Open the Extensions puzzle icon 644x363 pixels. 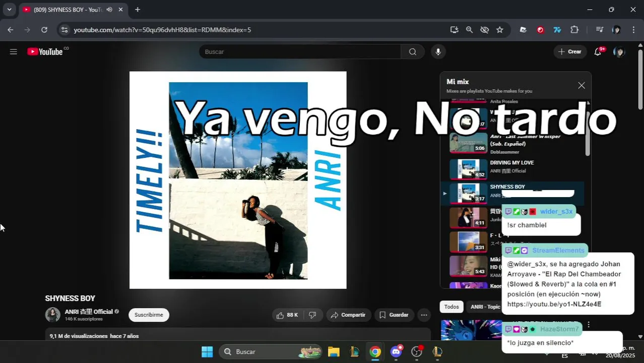point(574,30)
